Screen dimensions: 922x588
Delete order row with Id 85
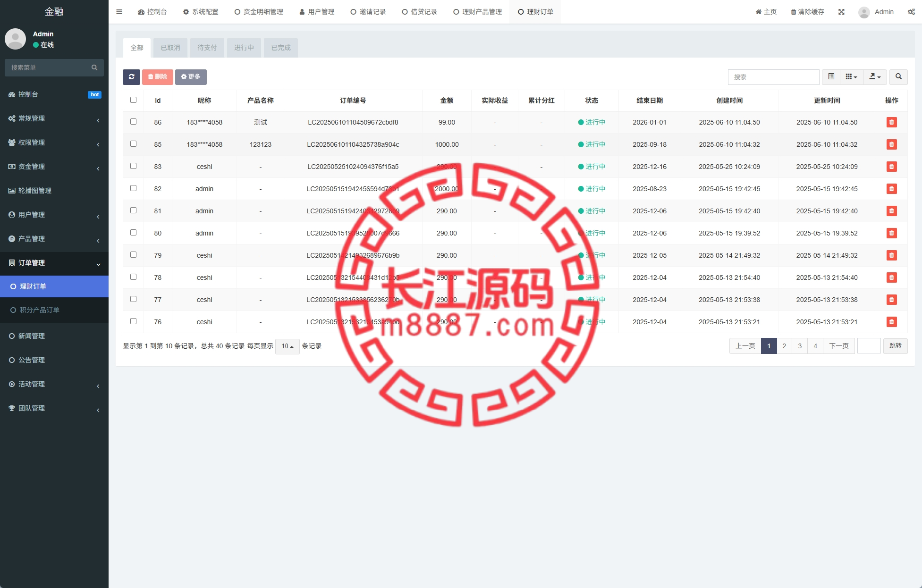pos(891,144)
